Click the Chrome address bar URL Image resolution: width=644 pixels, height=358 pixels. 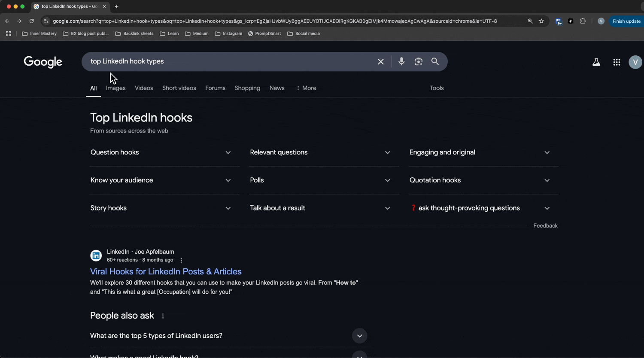[x=275, y=21]
